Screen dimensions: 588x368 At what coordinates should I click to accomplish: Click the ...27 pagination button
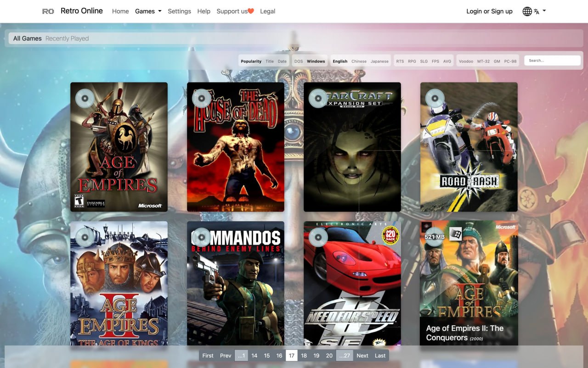click(x=345, y=356)
